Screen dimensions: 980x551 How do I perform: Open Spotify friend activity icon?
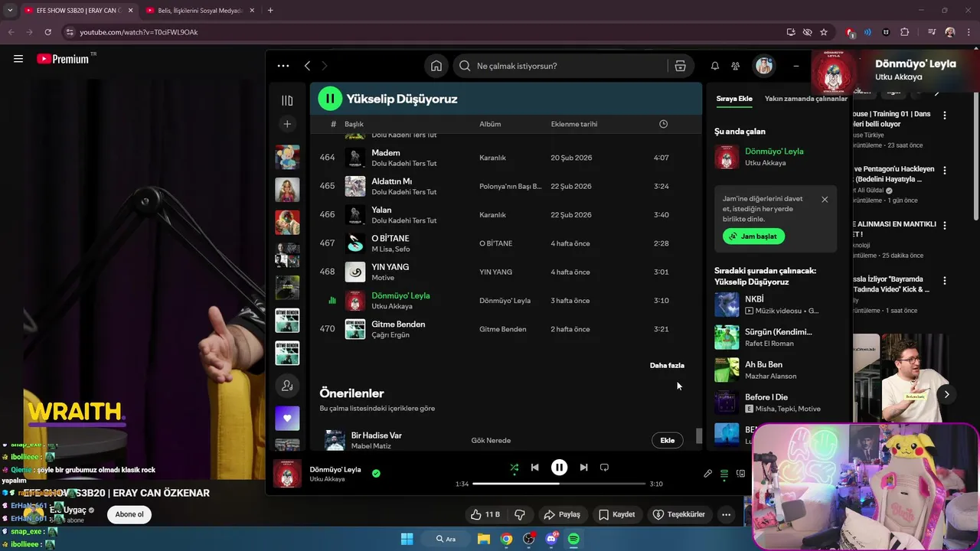coord(736,66)
